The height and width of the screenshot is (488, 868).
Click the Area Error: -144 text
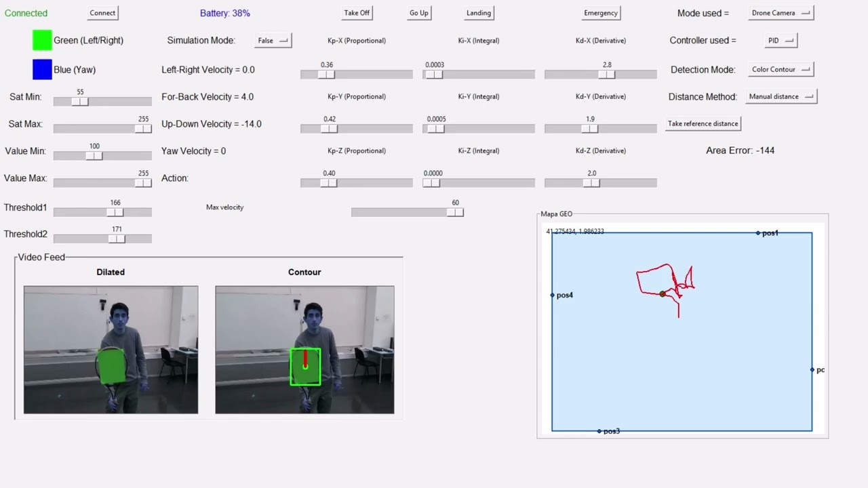pos(741,150)
